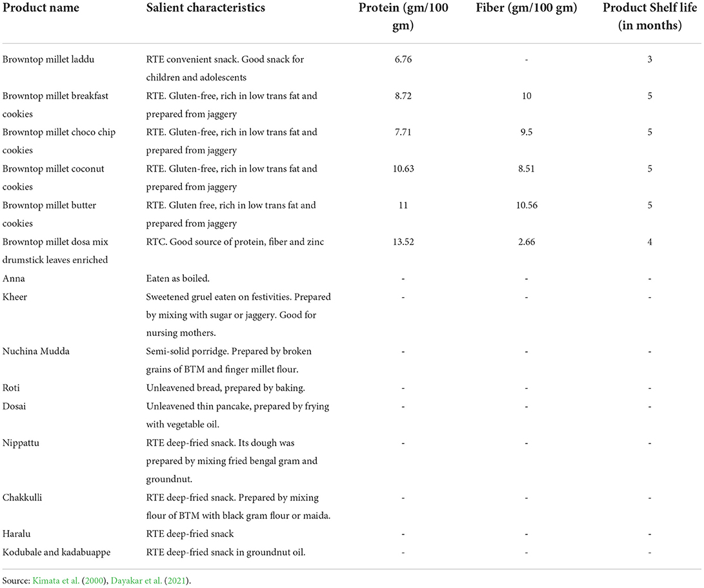Click the 10.56 fiber value cell

coord(526,206)
